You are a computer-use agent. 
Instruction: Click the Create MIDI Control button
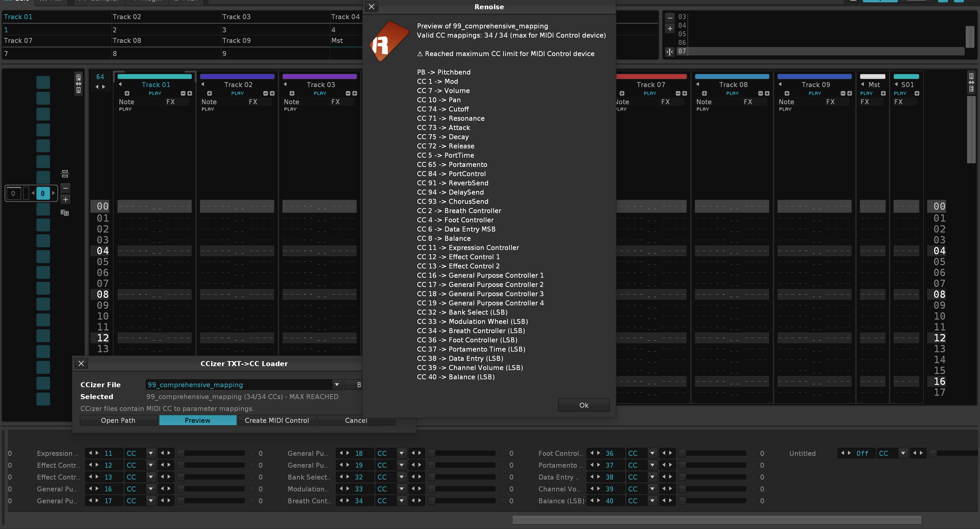[277, 420]
